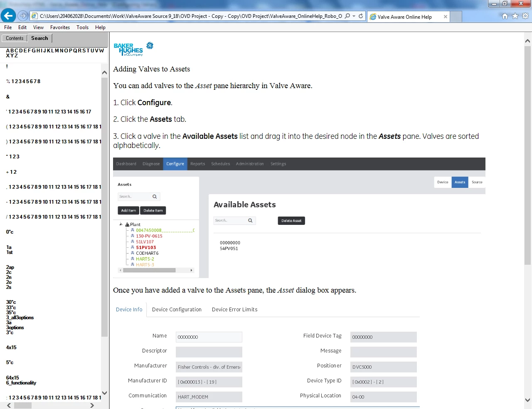This screenshot has width=532, height=409.
Task: Click the Descriptor input field
Action: pyautogui.click(x=209, y=352)
